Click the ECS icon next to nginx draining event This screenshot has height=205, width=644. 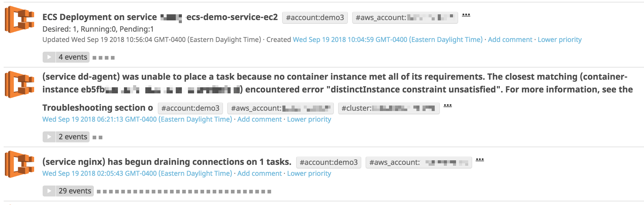[x=19, y=164]
